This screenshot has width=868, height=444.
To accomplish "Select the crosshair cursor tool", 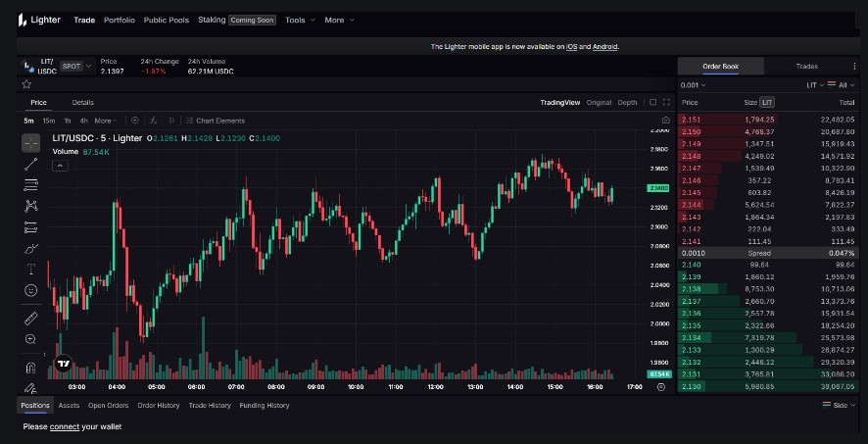I will [x=31, y=143].
